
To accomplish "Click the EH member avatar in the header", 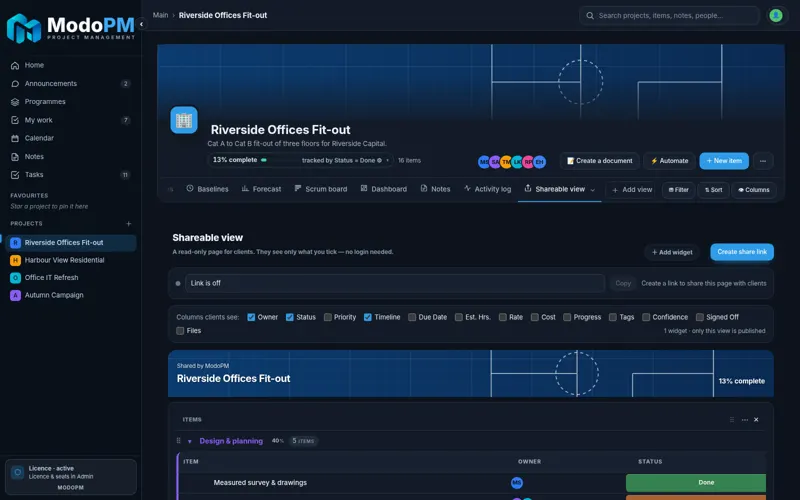I will click(x=539, y=162).
